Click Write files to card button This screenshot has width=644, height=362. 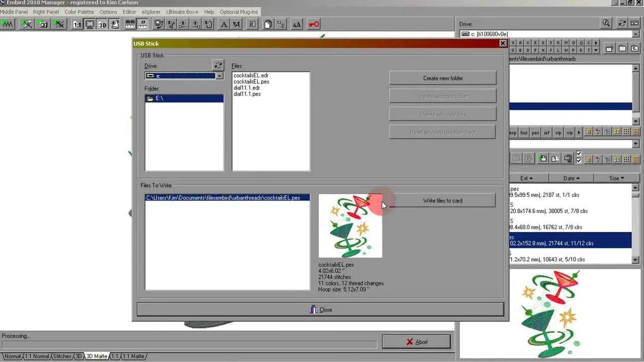[443, 201]
